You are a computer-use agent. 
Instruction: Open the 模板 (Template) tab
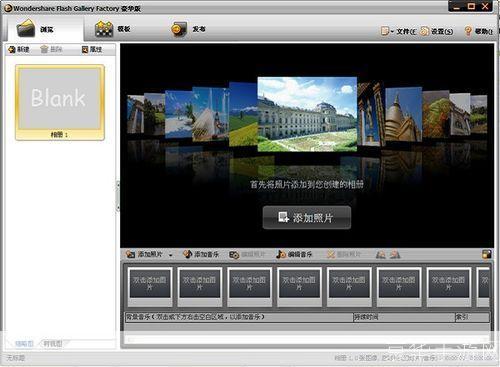pyautogui.click(x=113, y=29)
